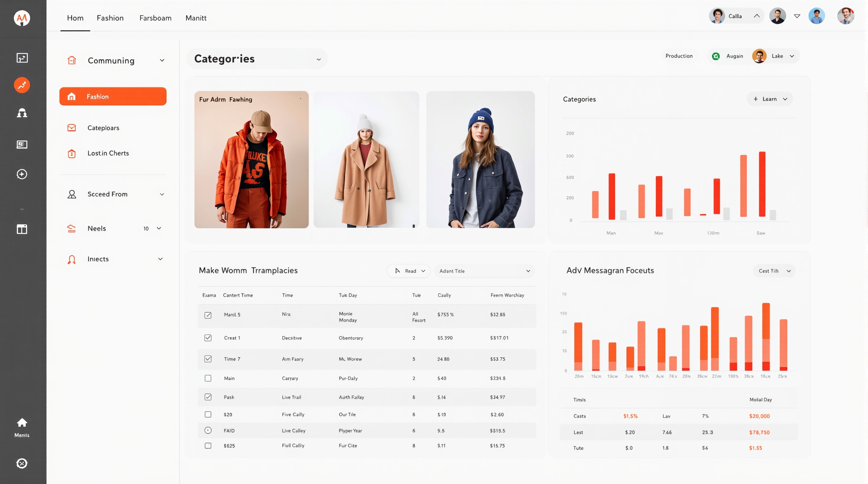The image size is (868, 484).
Task: Select Fashion in the side menu
Action: pos(113,96)
